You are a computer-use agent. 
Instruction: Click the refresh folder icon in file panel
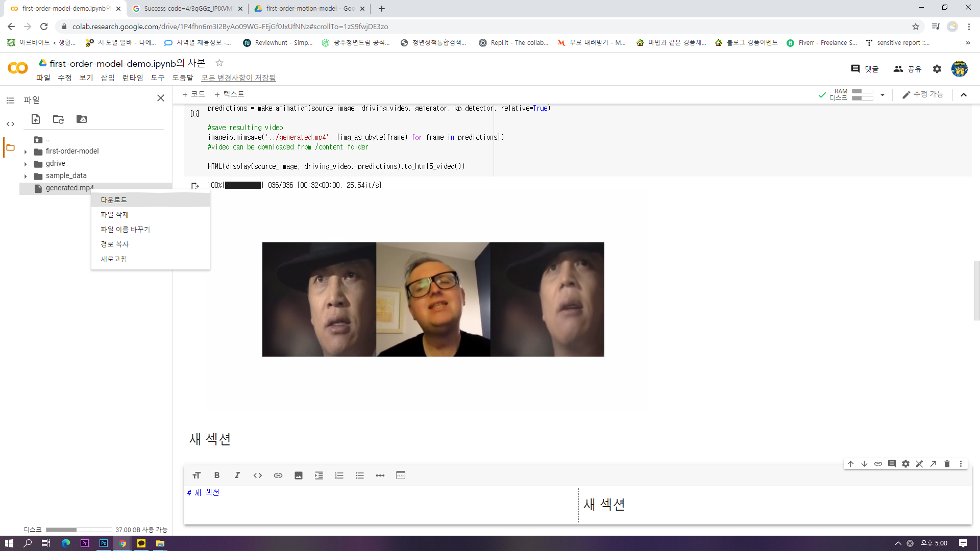pos(58,119)
